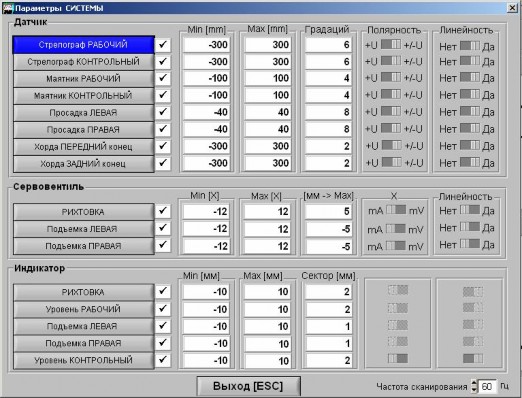522x398 pixels.
Task: Click the indicator Подьемка ЛЕВАЯ button
Action: (83, 326)
